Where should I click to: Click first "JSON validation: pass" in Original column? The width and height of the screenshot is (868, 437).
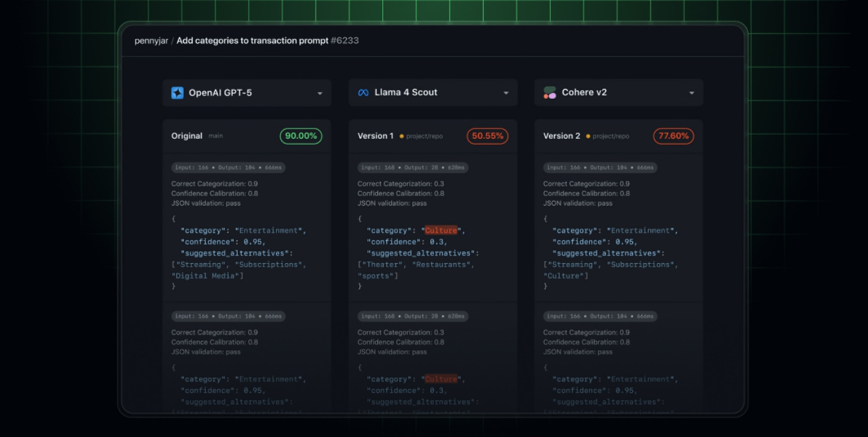coord(206,204)
